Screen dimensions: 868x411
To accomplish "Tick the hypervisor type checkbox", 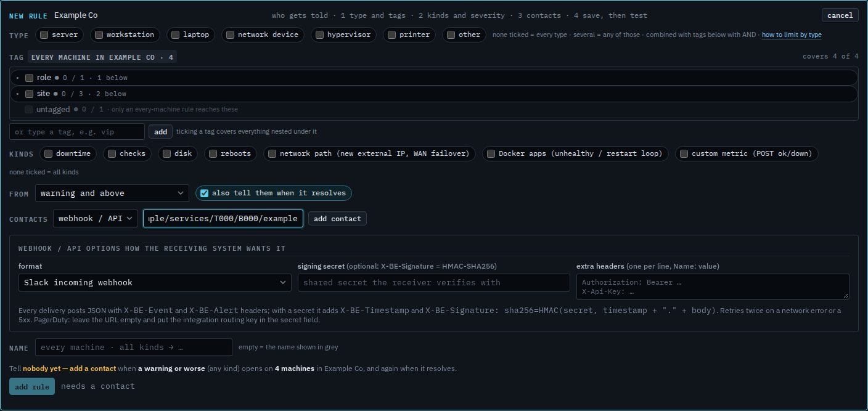I will pos(319,35).
